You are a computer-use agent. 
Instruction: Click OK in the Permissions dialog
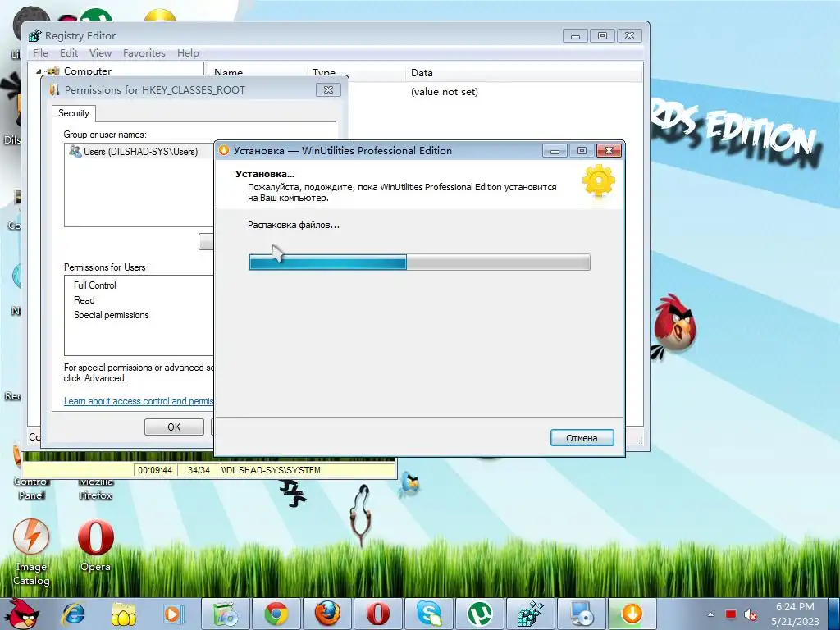click(174, 427)
